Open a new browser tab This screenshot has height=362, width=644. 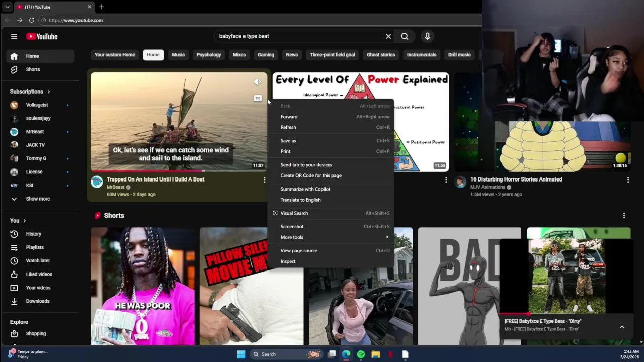[101, 7]
